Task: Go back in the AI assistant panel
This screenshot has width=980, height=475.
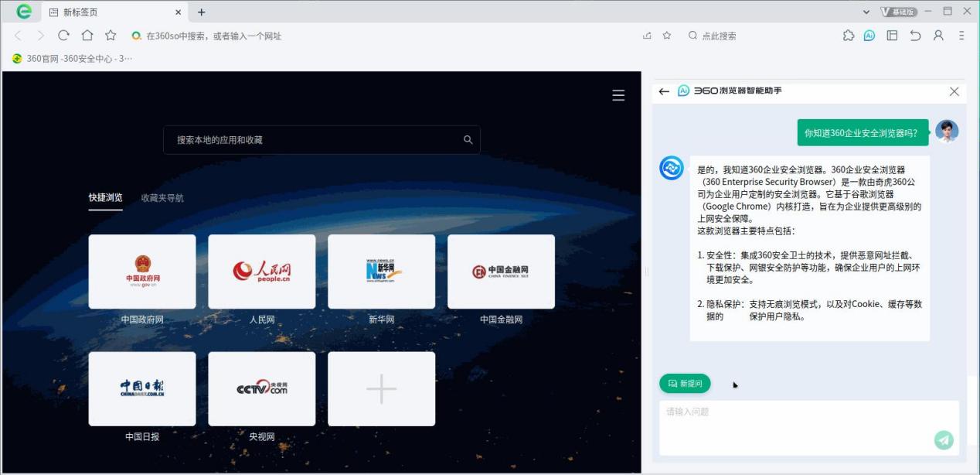Action: point(664,91)
